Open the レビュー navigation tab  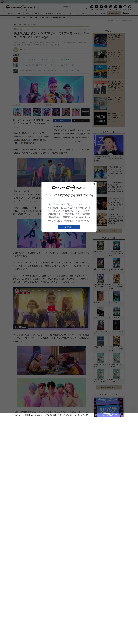click(x=73, y=13)
